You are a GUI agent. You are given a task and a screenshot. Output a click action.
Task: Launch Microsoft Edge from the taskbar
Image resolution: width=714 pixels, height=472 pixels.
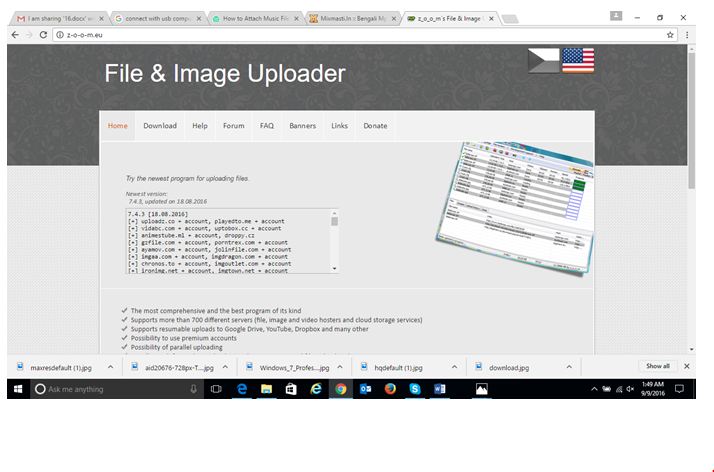(242, 389)
